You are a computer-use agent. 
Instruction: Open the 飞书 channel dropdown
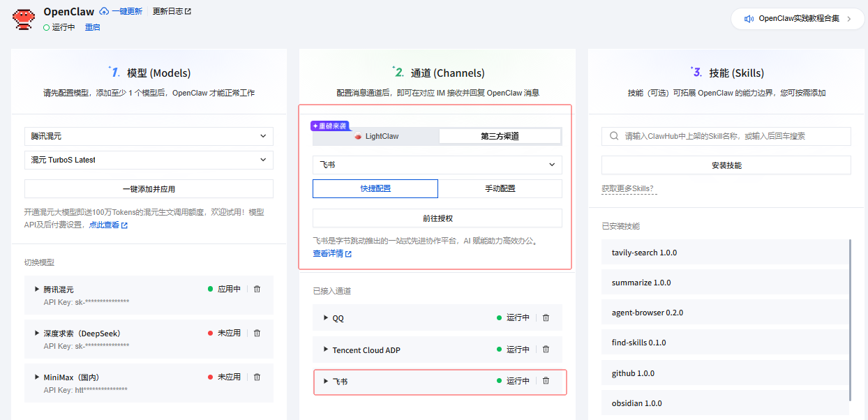click(437, 165)
